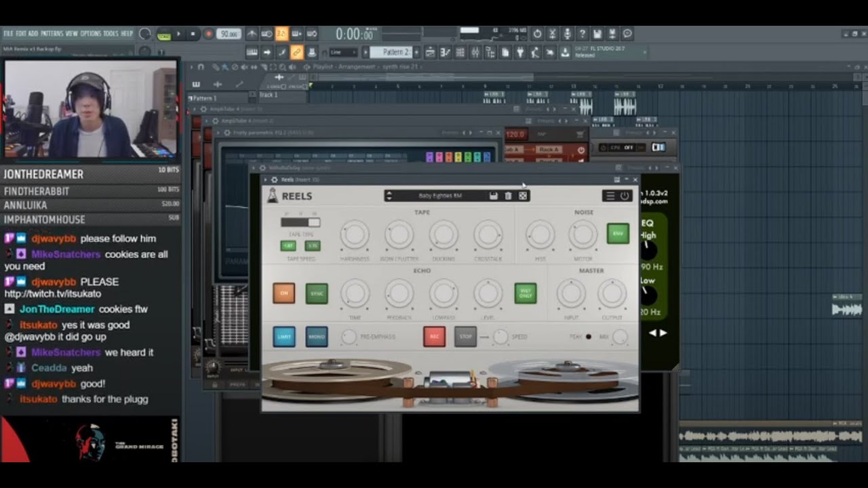
Task: Open the PATTERNS menu
Action: [x=52, y=33]
